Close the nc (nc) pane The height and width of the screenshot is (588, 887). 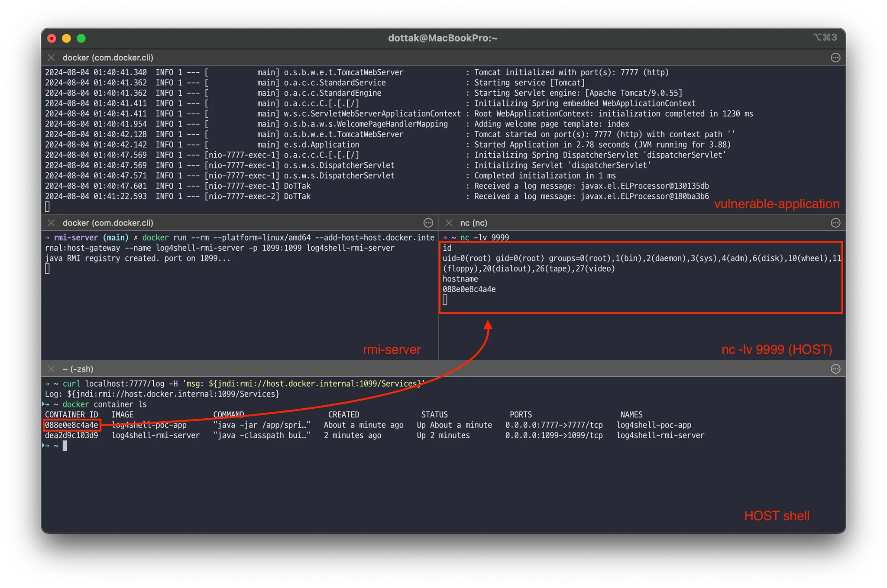click(449, 223)
